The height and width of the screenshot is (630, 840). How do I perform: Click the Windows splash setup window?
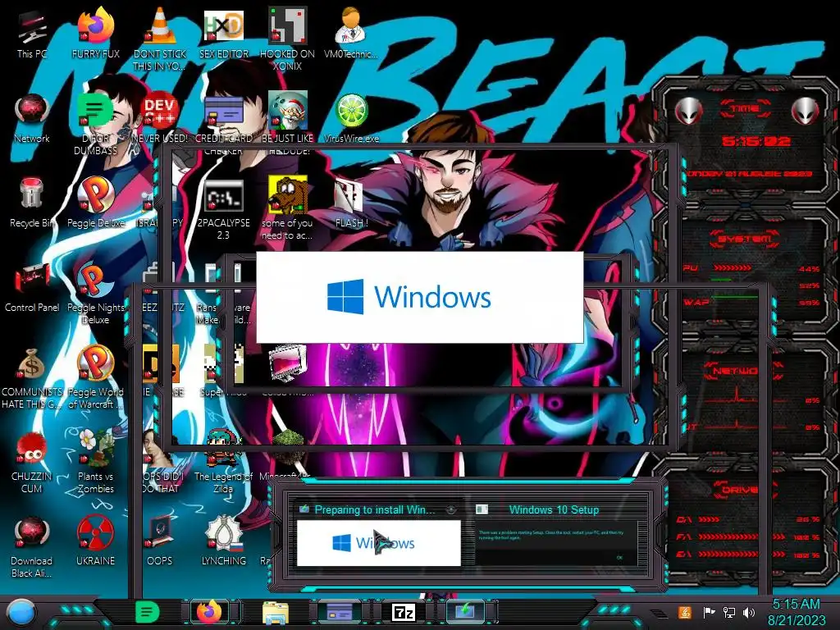(x=419, y=297)
